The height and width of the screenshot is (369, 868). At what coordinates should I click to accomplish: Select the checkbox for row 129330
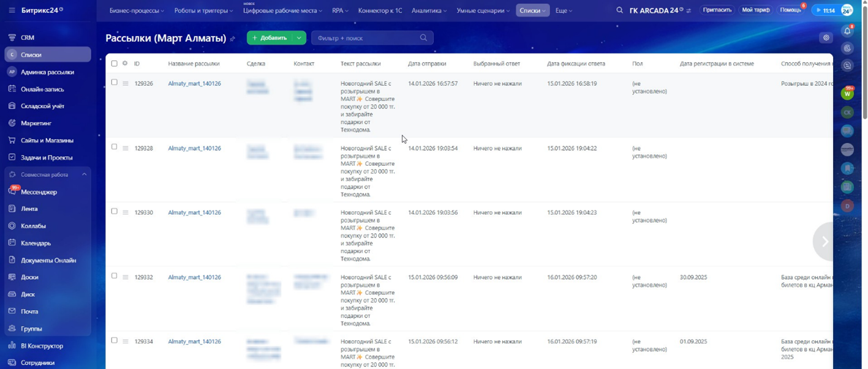coord(114,211)
